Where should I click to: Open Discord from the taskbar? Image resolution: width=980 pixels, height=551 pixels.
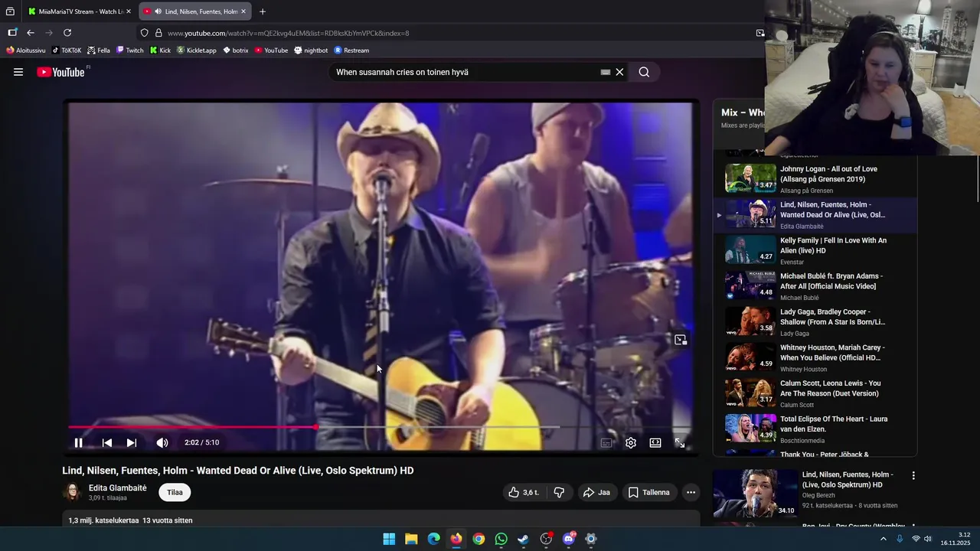tap(569, 539)
